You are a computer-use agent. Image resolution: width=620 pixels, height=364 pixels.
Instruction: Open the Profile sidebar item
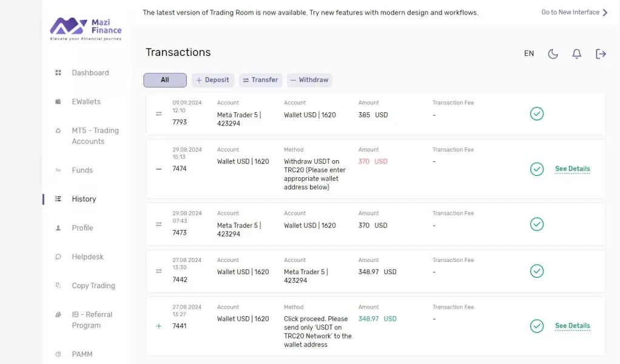[82, 228]
